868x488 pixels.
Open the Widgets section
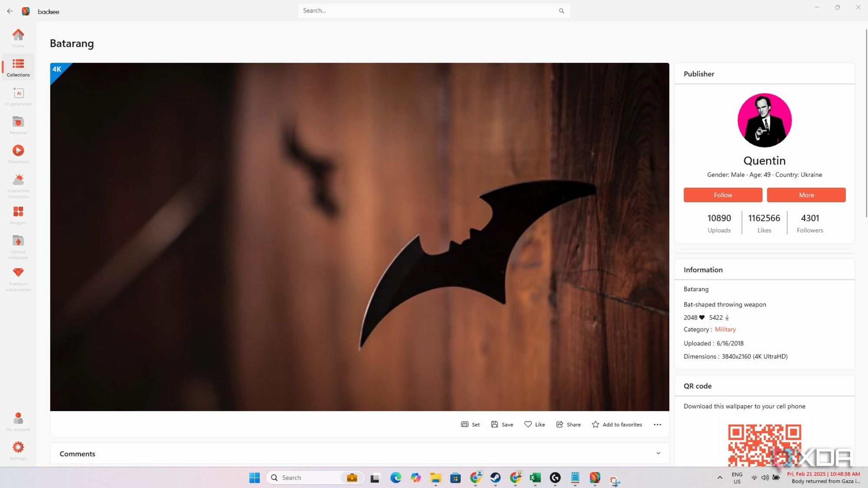[x=18, y=215]
